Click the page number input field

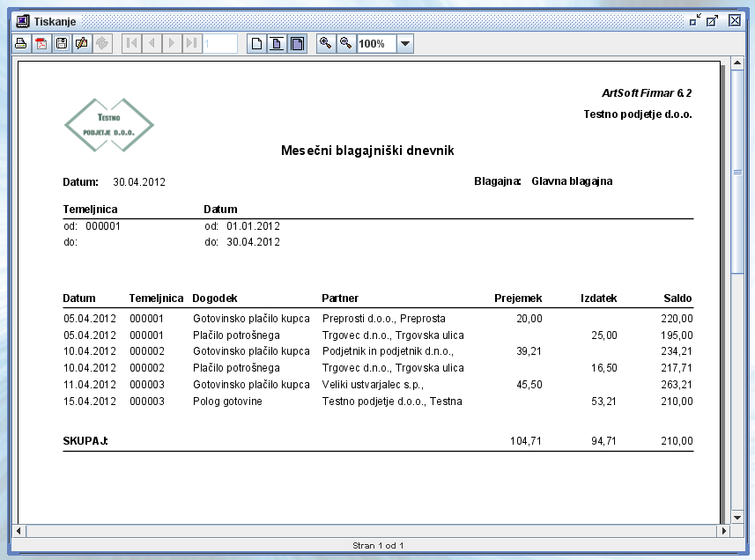tap(219, 43)
